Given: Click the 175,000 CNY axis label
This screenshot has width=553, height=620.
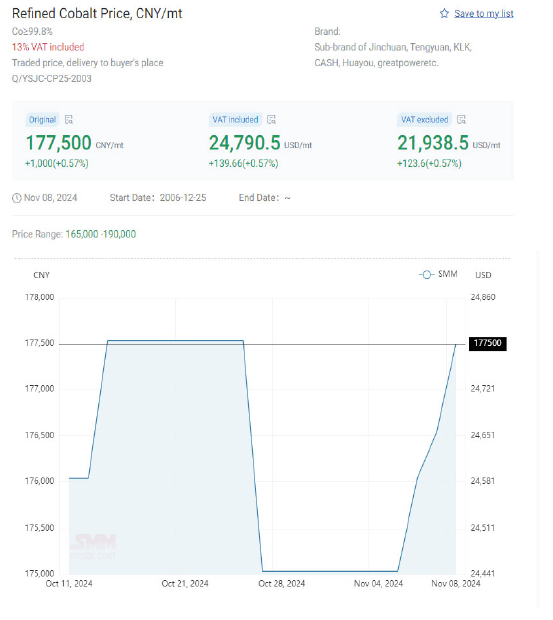Looking at the screenshot, I should (40, 573).
